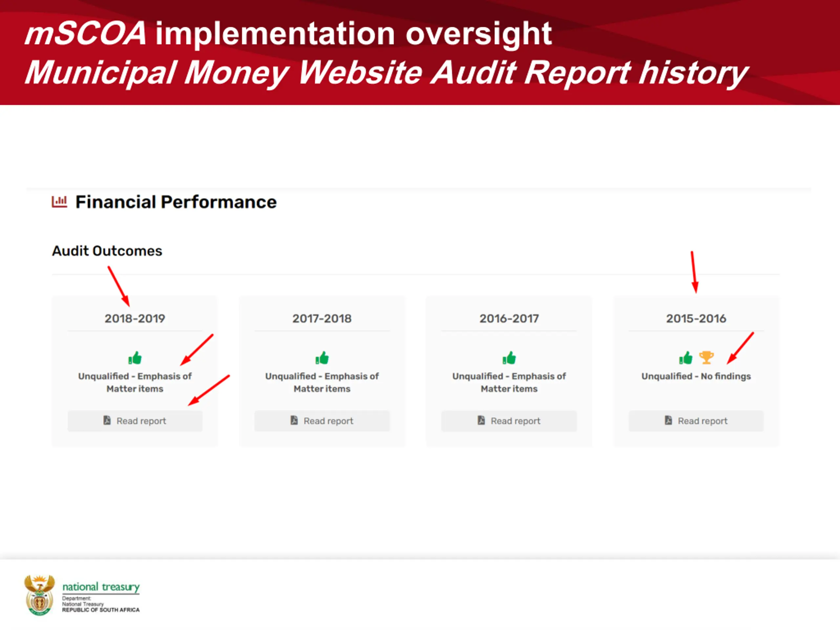Click the 2016-2017 'Unqualified - Emphasis of Matter items' text

pos(509,382)
